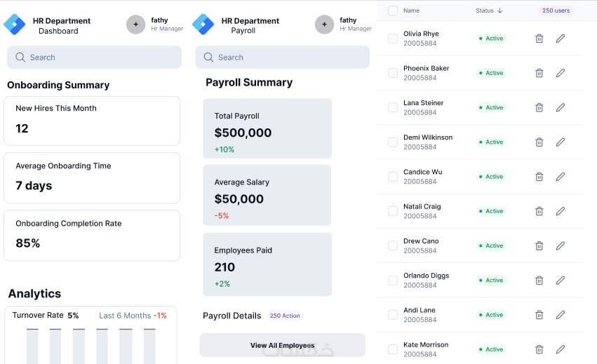Open the Last 6 Months range selector
The width and height of the screenshot is (597, 364).
pos(125,316)
